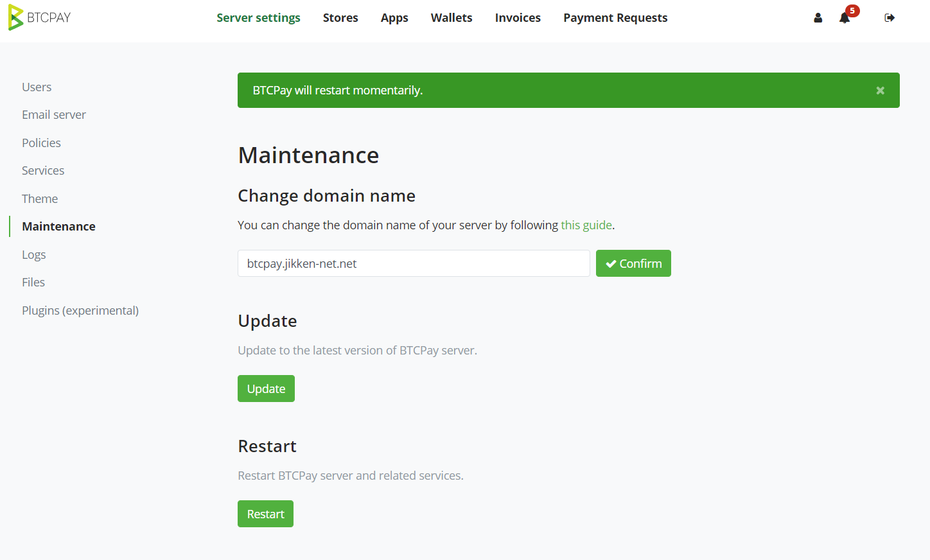Open Plugins (experimental) in sidebar
The height and width of the screenshot is (560, 930).
click(x=80, y=311)
